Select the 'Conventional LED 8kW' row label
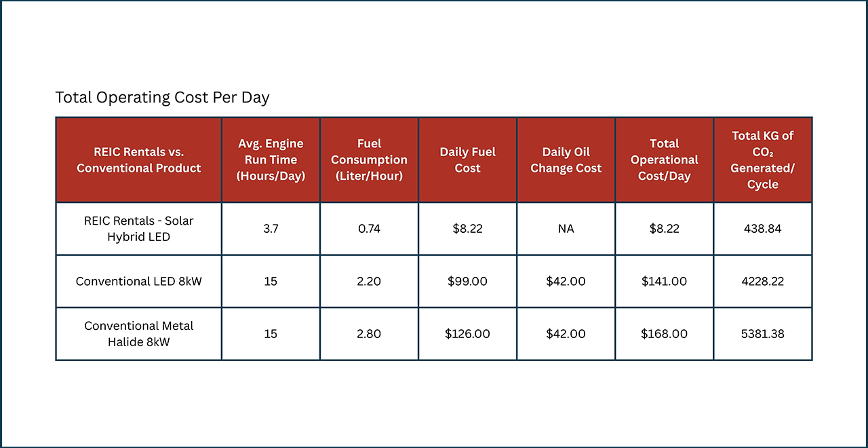Viewport: 868px width, 448px height. (x=138, y=281)
